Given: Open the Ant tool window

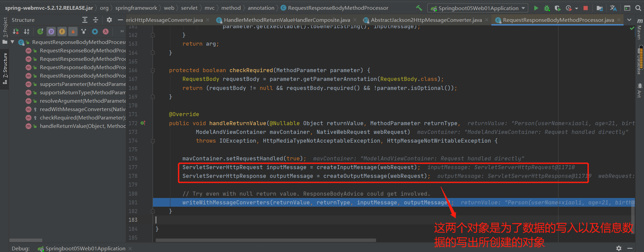Looking at the screenshot, I should point(640,90).
